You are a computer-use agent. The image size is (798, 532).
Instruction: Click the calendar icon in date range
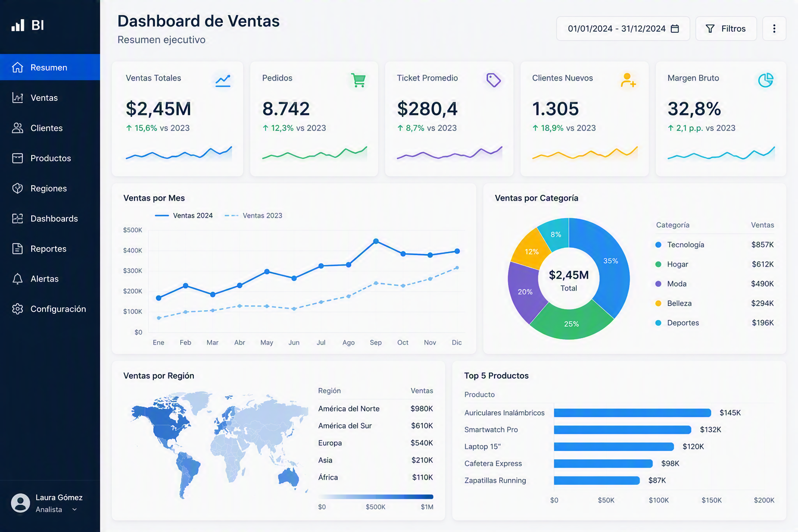point(675,29)
